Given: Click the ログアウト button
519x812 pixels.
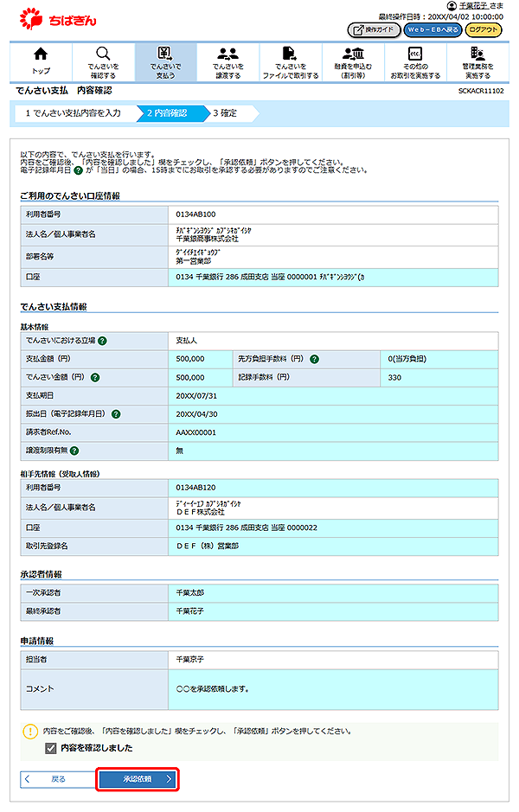Looking at the screenshot, I should point(484,30).
